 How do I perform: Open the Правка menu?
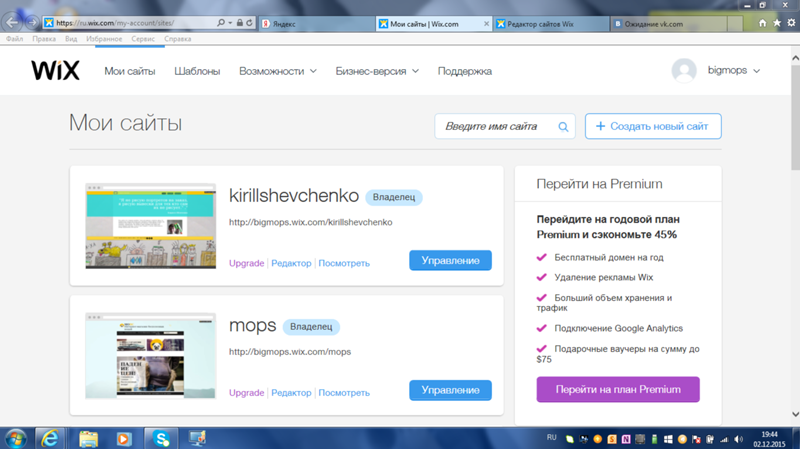44,39
